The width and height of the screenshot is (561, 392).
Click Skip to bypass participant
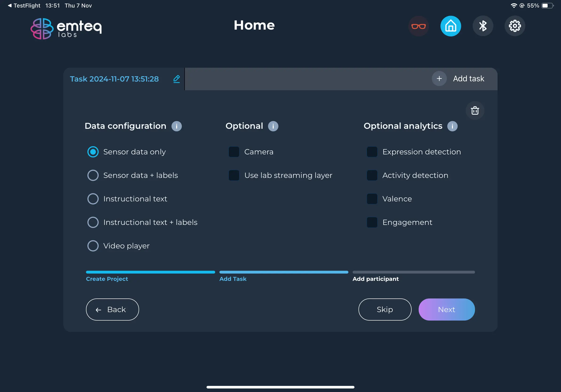click(385, 309)
